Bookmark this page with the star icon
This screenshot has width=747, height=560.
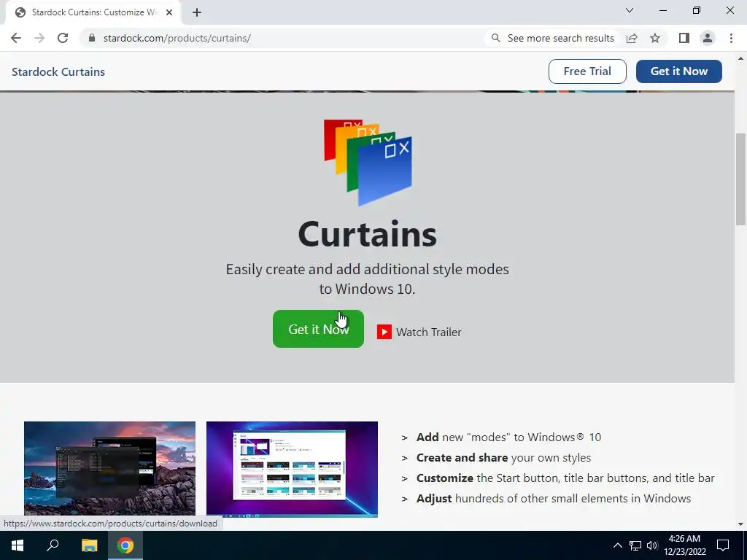(x=655, y=38)
